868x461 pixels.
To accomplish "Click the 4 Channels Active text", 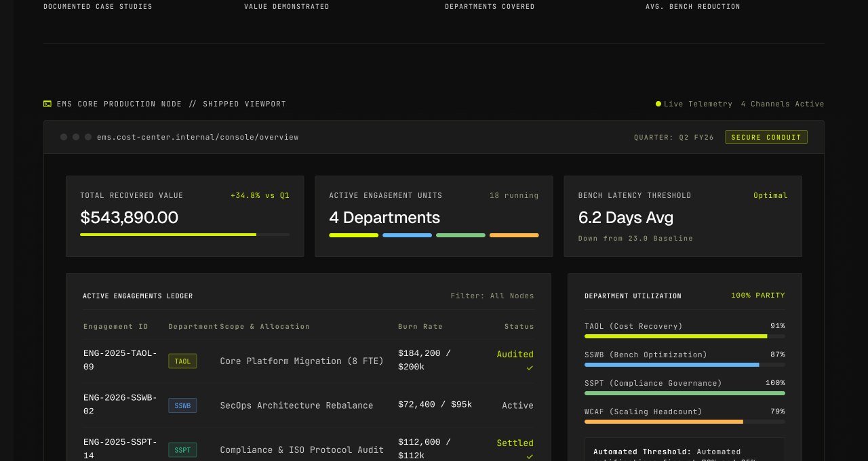I will point(783,104).
